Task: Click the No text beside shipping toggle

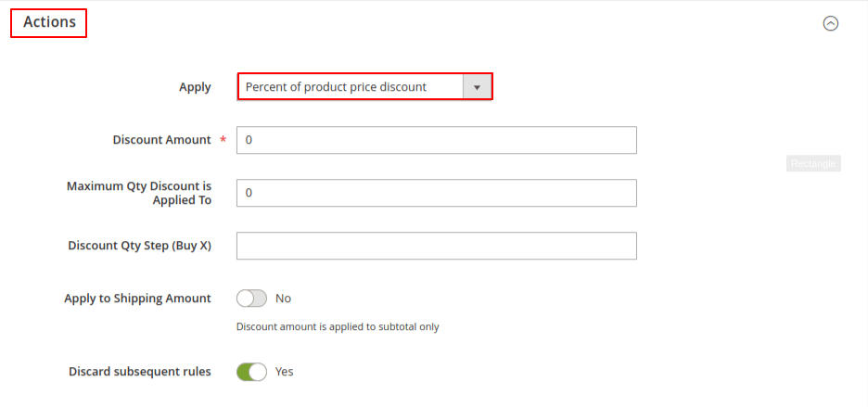Action: 283,299
